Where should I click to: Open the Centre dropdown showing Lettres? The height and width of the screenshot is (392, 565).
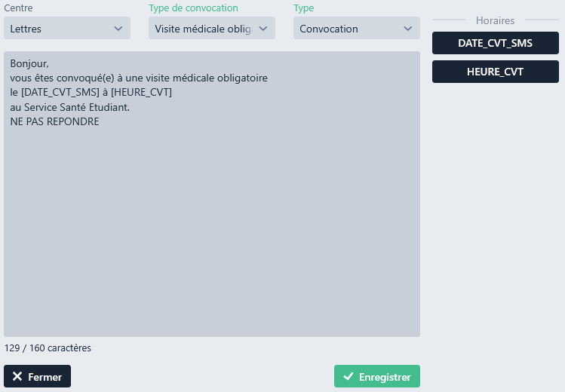coord(66,29)
